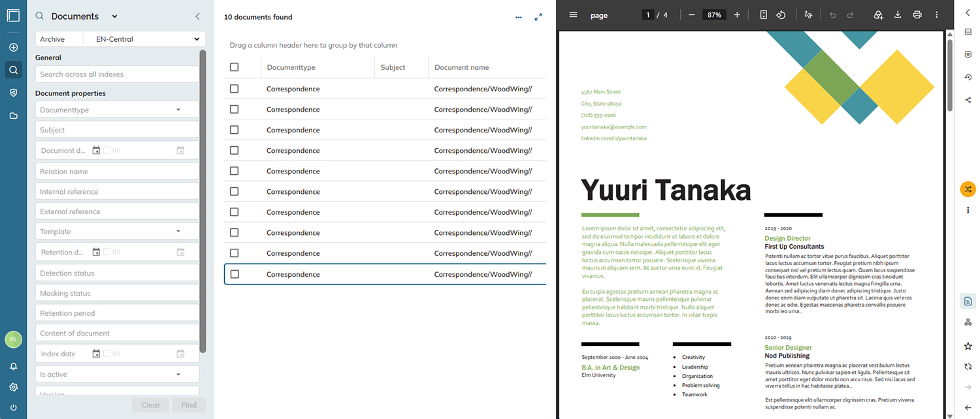980x419 pixels.
Task: Click the Content of document field
Action: pos(117,334)
